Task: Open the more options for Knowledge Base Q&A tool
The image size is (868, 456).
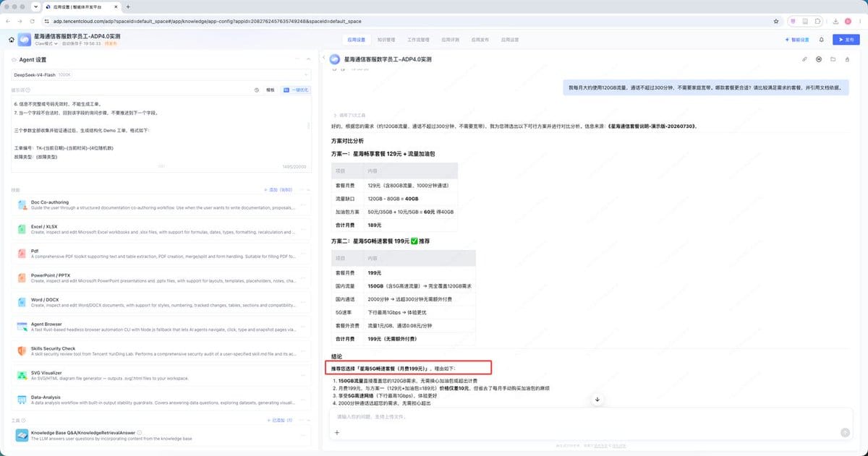Action: click(303, 435)
